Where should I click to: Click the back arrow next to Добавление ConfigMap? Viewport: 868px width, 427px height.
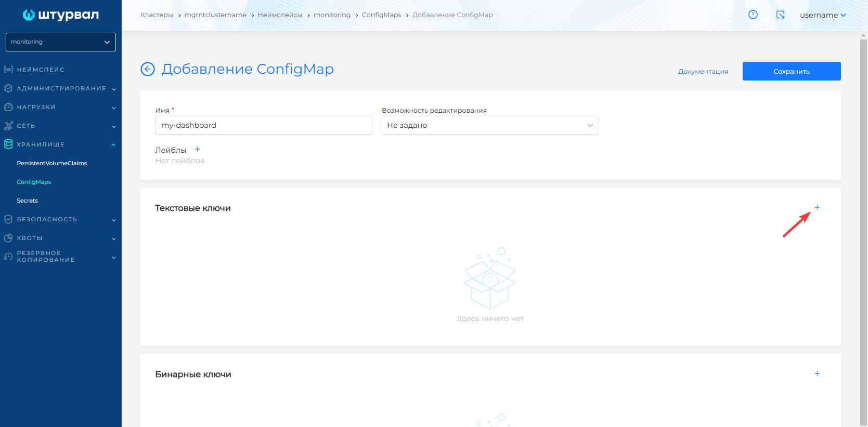pos(148,69)
